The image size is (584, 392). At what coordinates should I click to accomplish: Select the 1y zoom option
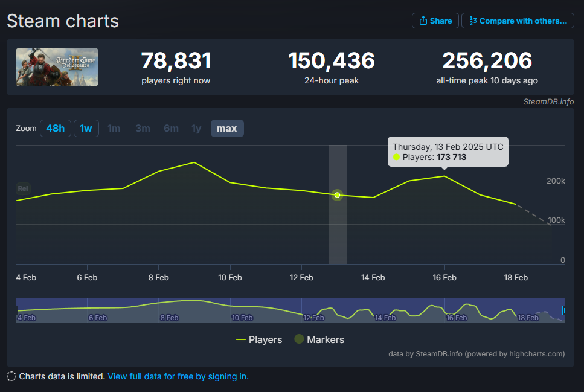coord(196,128)
